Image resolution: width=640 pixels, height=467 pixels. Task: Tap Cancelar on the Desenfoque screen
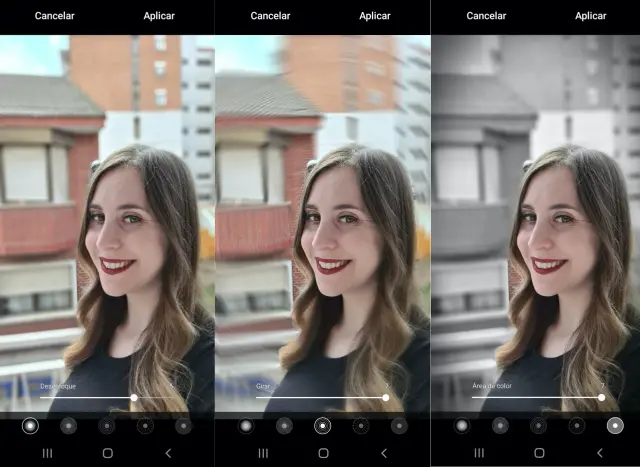[54, 16]
